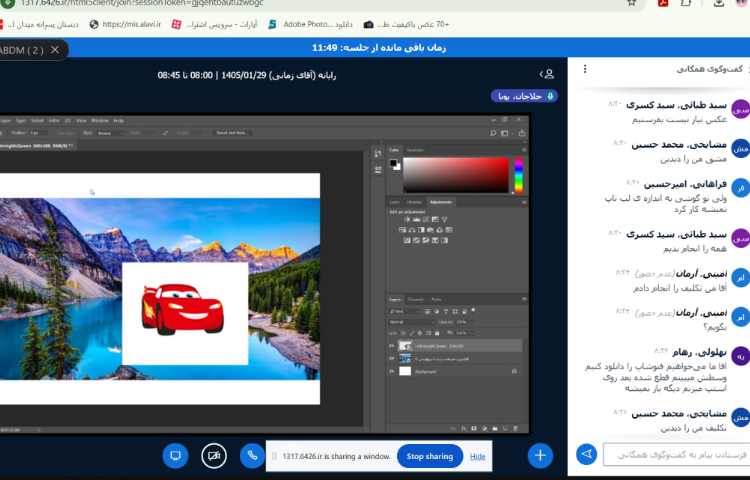
Task: Open the https://mis.alavi.ir bookmark
Action: pyautogui.click(x=125, y=24)
